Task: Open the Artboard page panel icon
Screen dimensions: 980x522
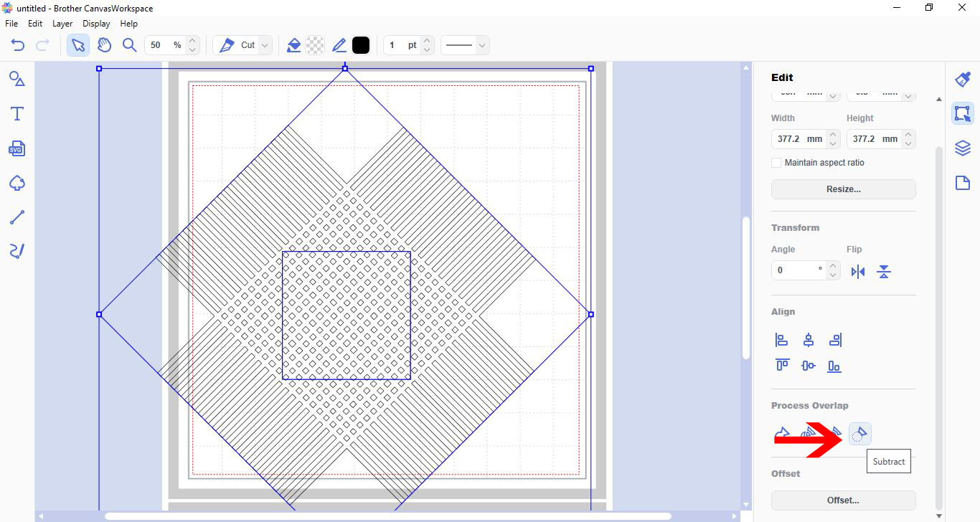Action: pos(963,183)
